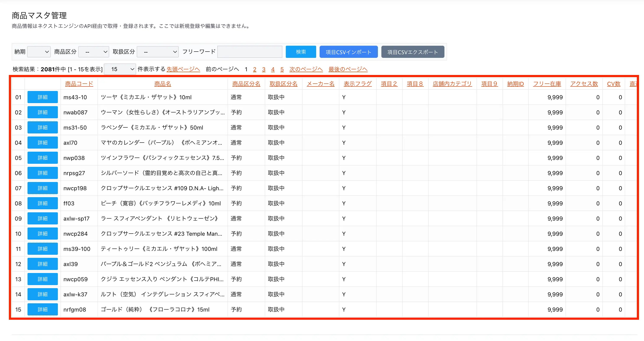Sort by 項目8 column header

point(415,84)
